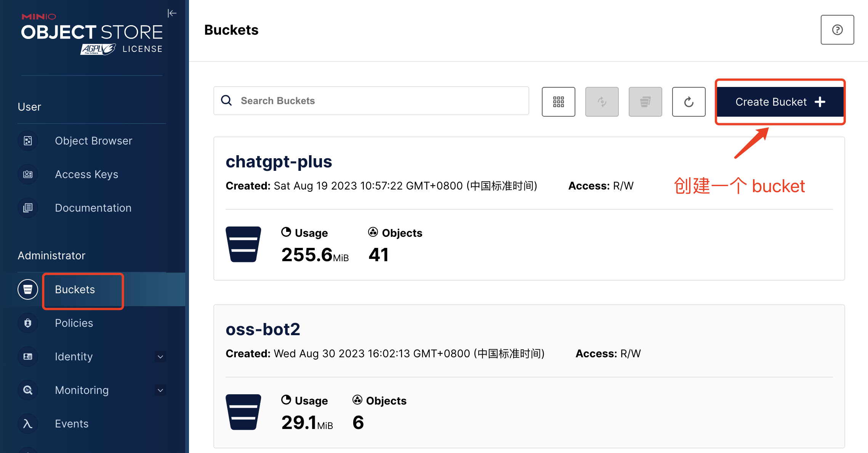Screen dimensions: 868x453
Task: Click the set replication toolbar icon
Action: point(602,102)
